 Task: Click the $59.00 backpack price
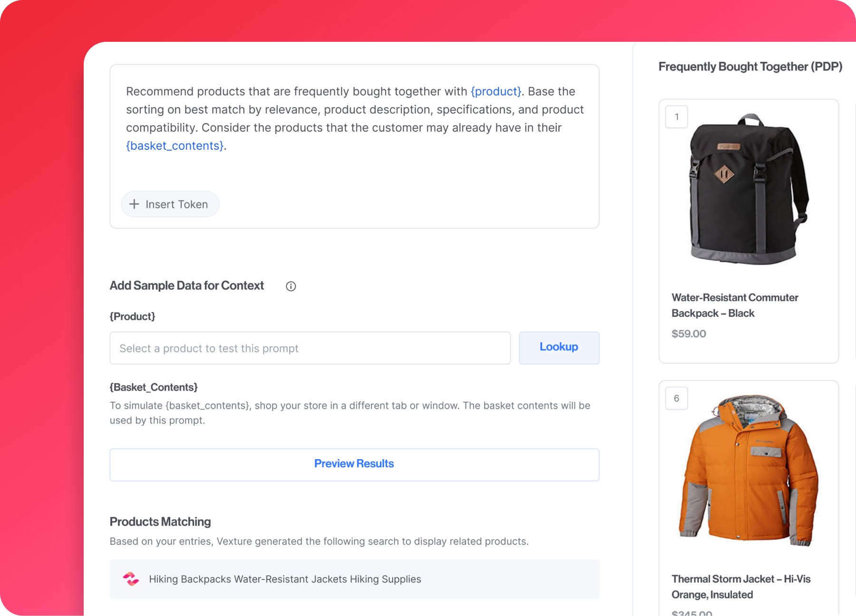[x=689, y=334]
